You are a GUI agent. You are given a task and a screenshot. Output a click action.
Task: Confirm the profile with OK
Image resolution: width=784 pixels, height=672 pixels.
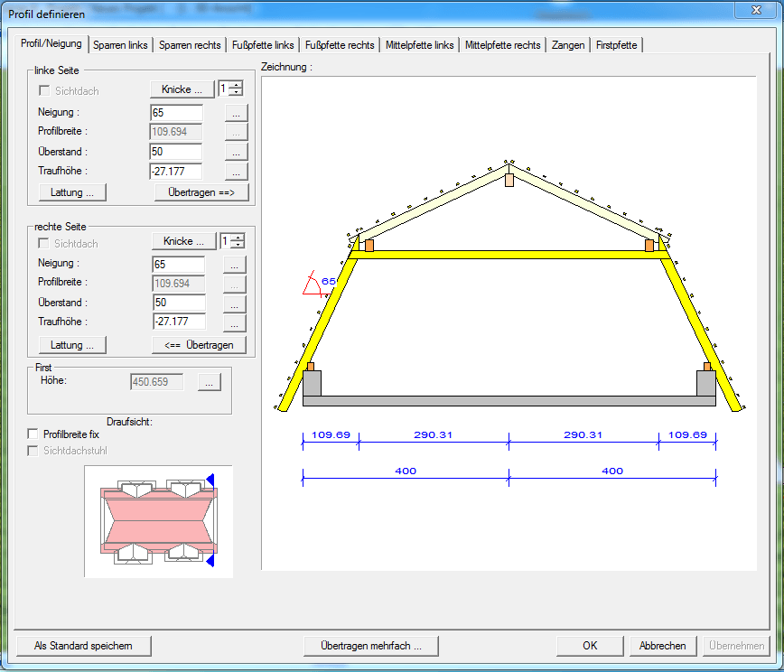(x=590, y=646)
